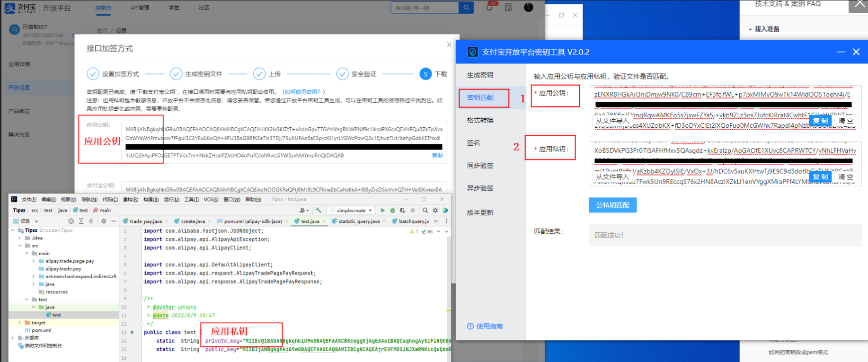868x362 pixels.
Task: Hide the project panel with minus icon
Action: point(114,221)
